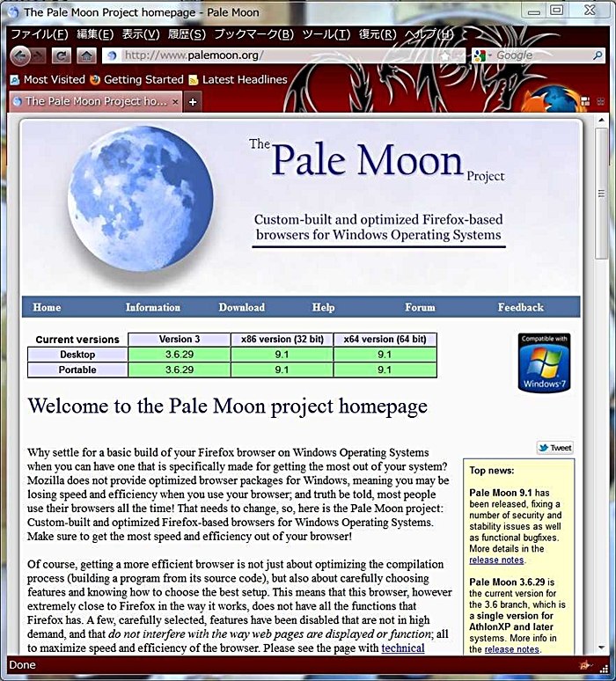Click the Tweet button
This screenshot has height=681, width=616.
[x=555, y=448]
